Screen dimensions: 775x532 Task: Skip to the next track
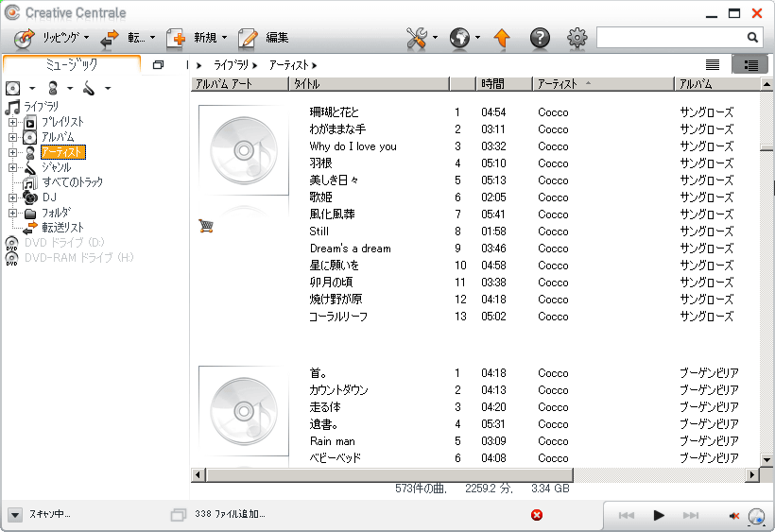[691, 516]
